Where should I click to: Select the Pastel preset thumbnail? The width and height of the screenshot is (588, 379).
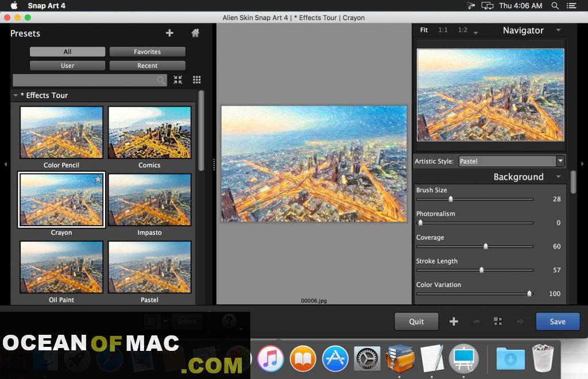click(x=150, y=267)
